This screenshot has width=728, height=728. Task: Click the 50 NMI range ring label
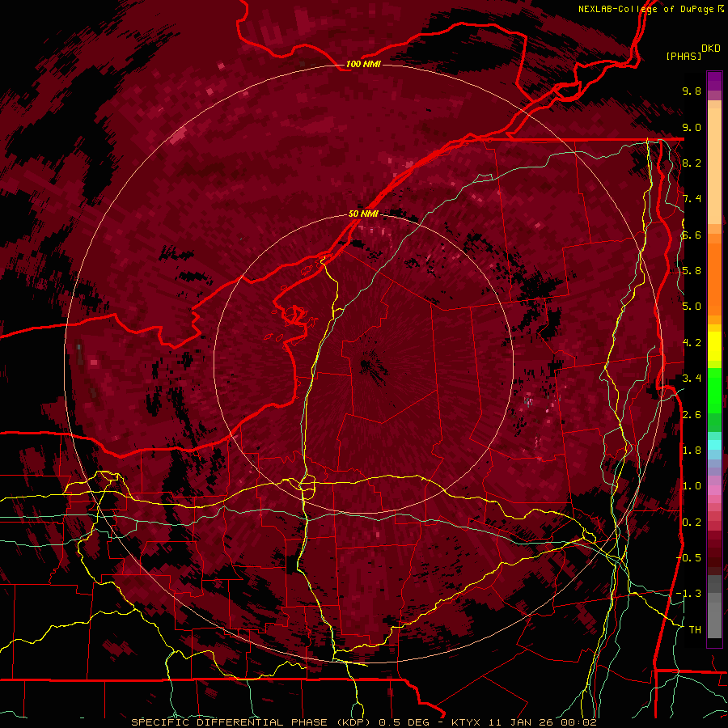click(x=363, y=214)
